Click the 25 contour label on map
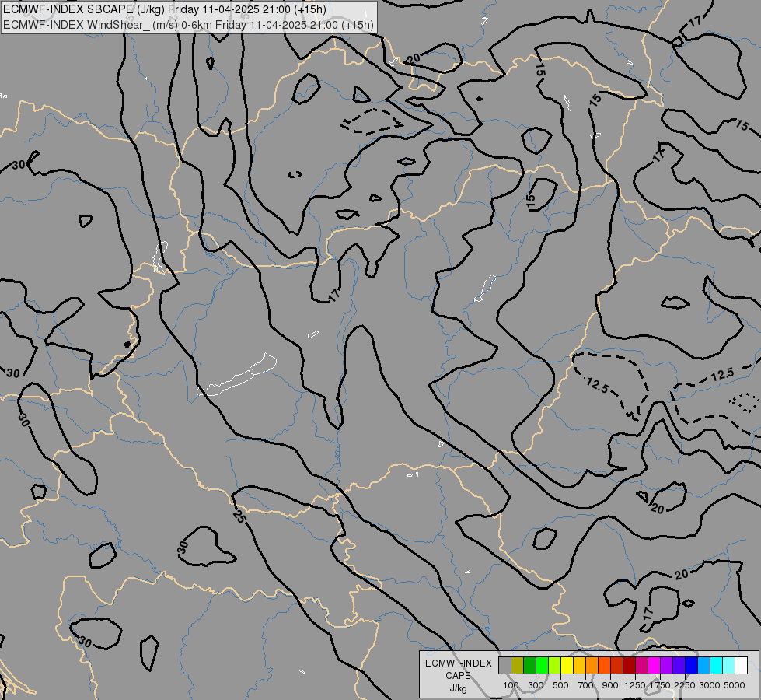The width and height of the screenshot is (761, 700). (x=239, y=517)
